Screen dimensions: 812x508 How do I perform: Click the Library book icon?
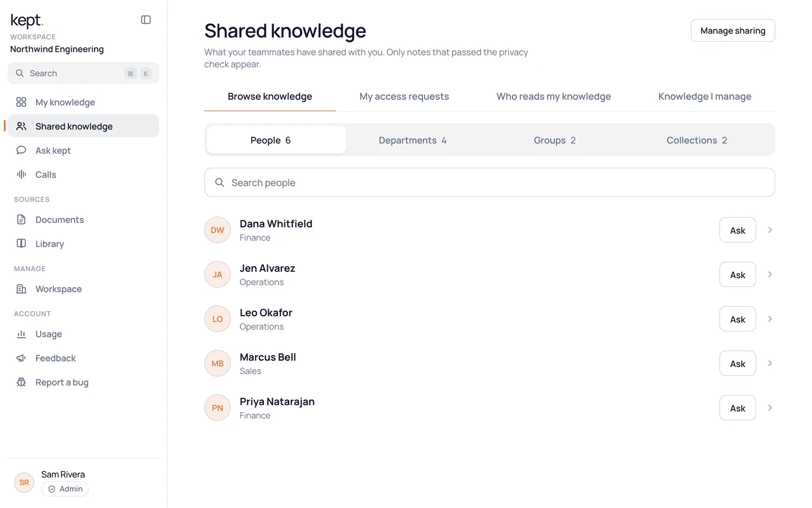(x=22, y=244)
